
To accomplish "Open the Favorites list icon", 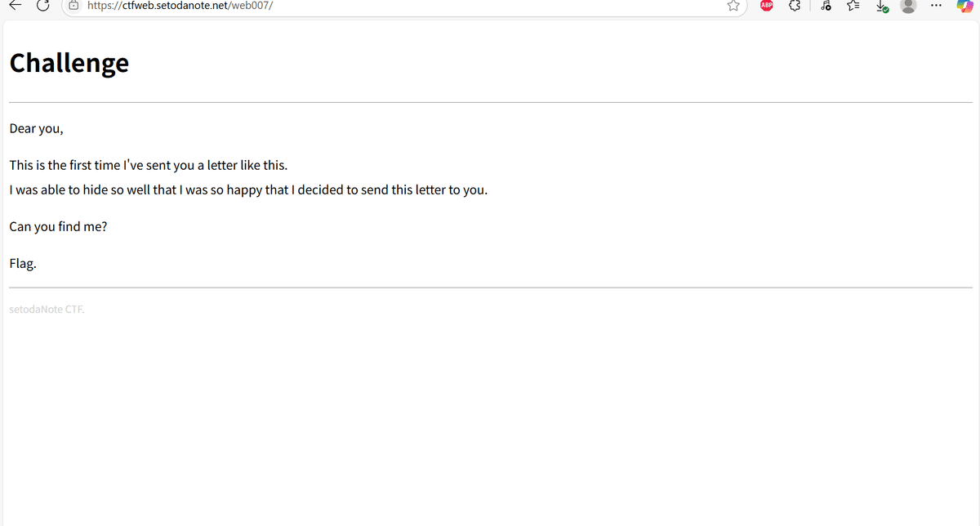I will coord(854,6).
